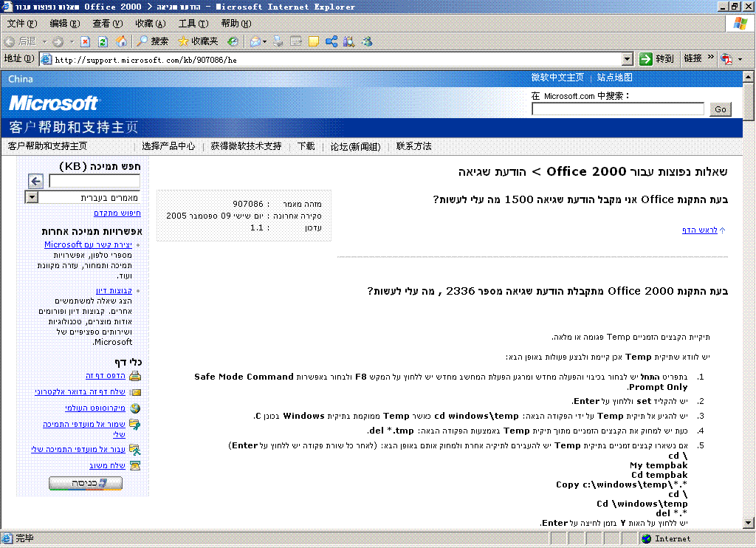Click the 论坛(新闻组) navigation tab

pyautogui.click(x=355, y=146)
